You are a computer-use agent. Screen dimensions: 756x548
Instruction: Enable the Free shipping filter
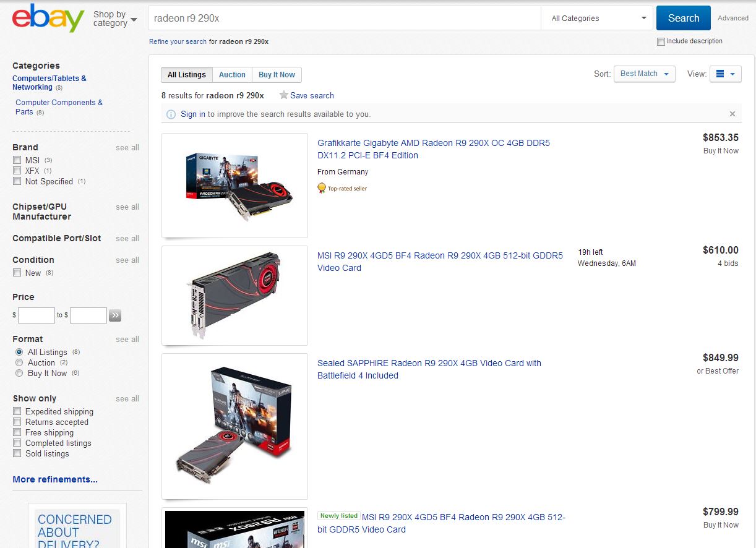pos(17,432)
